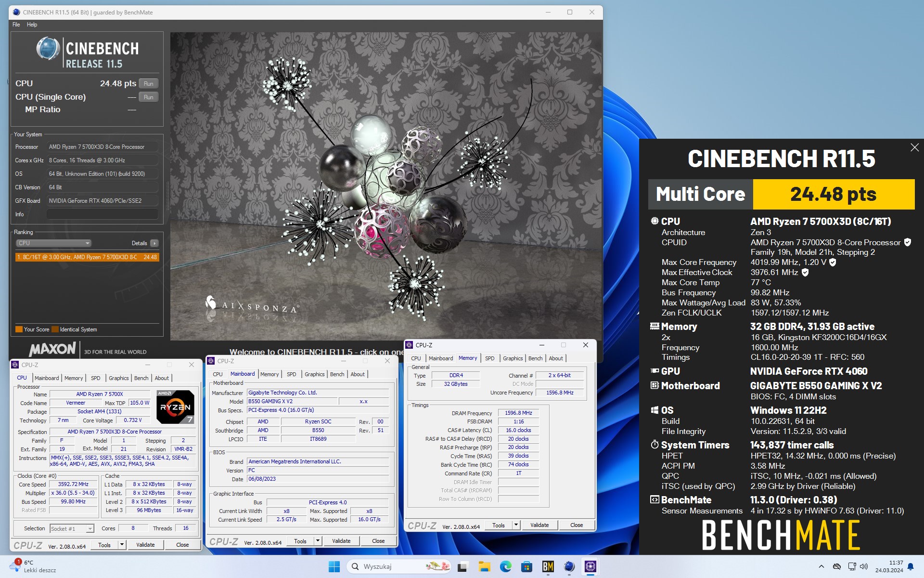Click the shield icon after Max Core Frequency
Viewport: 924px width, 578px height.
[x=833, y=262]
